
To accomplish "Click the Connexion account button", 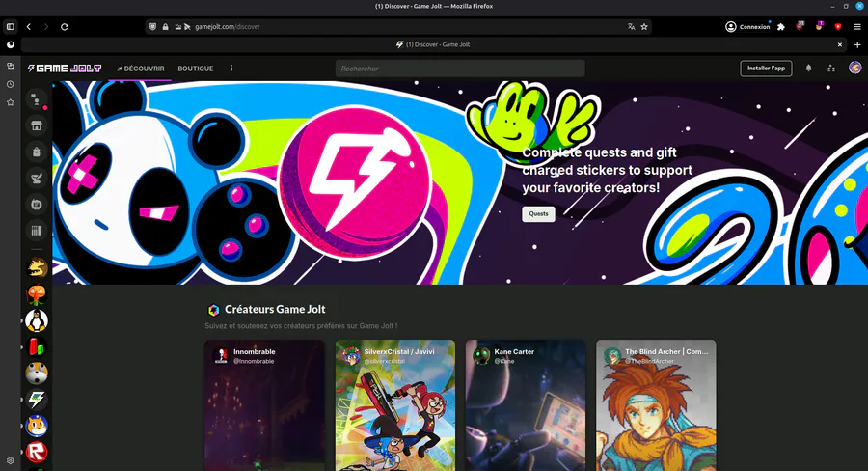I will [747, 27].
